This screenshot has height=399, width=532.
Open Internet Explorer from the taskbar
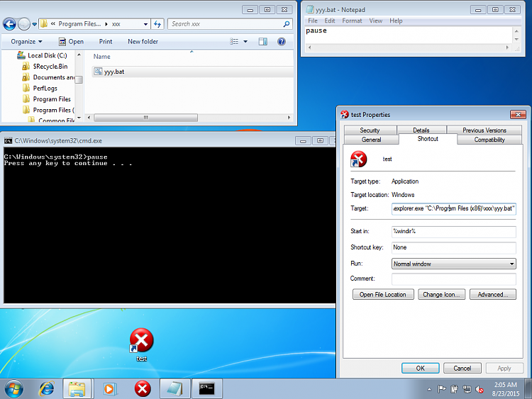47,388
